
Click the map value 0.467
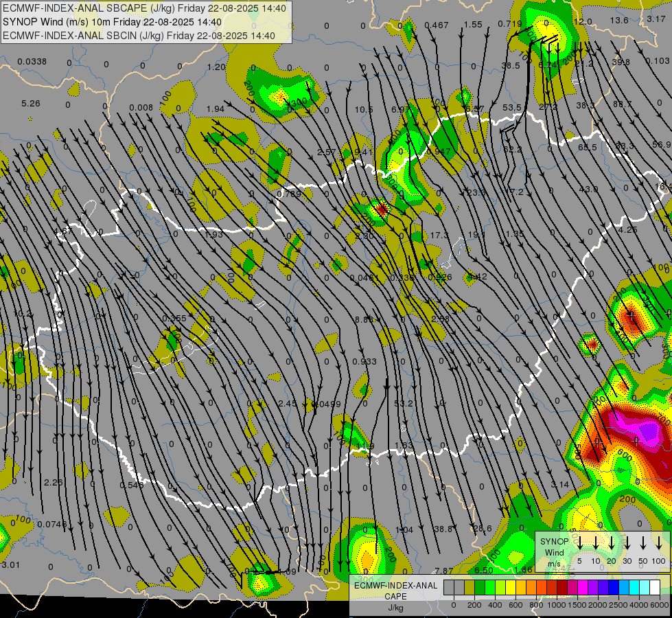437,25
